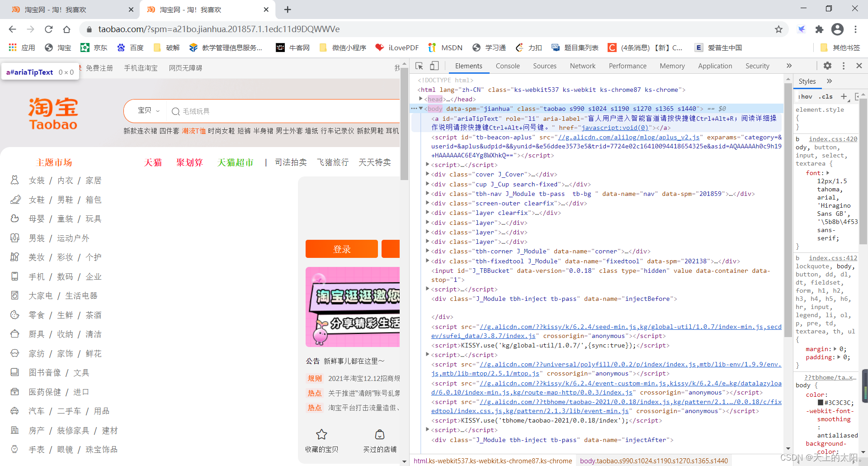Go to Chrome home page

coord(66,29)
